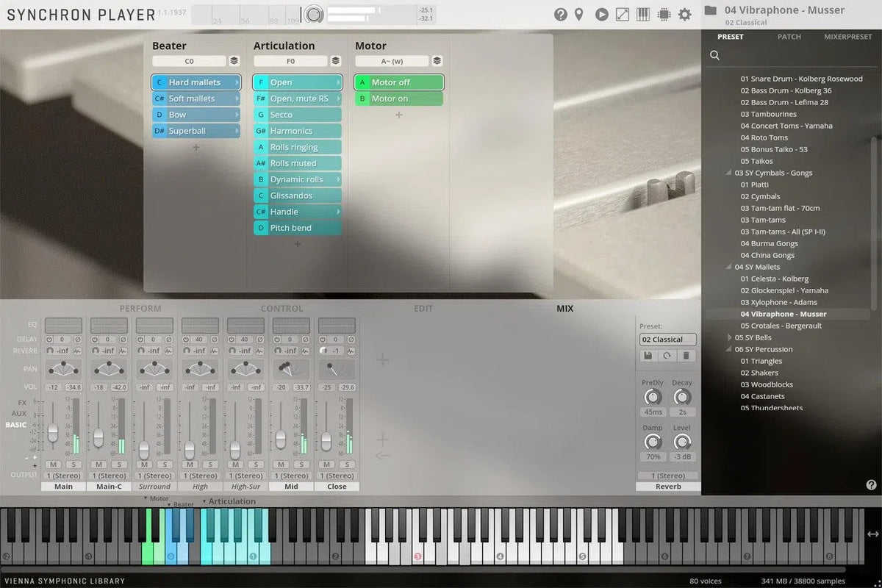The image size is (882, 588).
Task: Open the help question mark icon in top toolbar
Action: [x=560, y=14]
